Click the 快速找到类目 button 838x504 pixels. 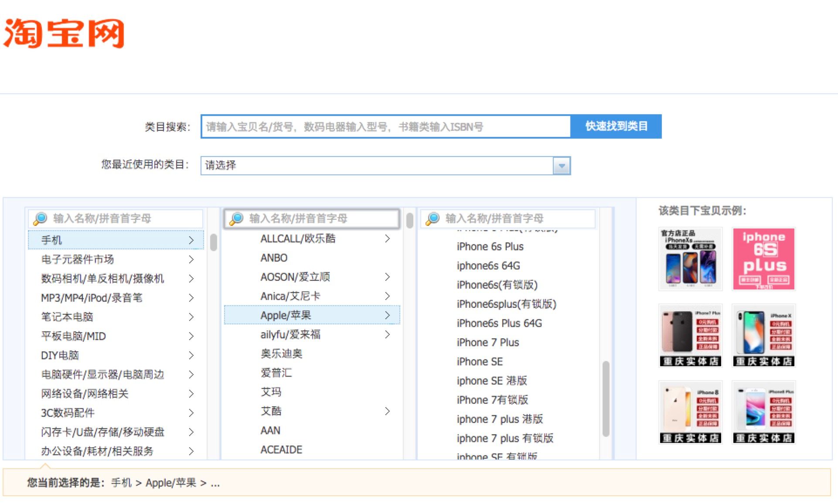pos(616,126)
